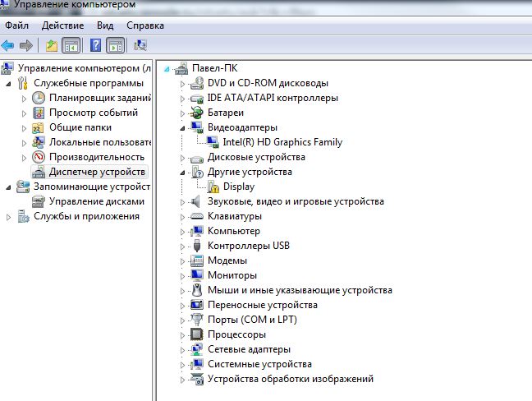Click the Другие устройства question mark icon
532x401 pixels.
pos(197,172)
